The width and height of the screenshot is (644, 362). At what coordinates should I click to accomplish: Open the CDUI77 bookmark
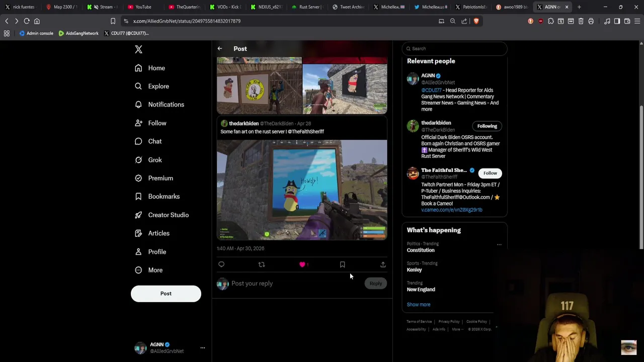pyautogui.click(x=126, y=33)
